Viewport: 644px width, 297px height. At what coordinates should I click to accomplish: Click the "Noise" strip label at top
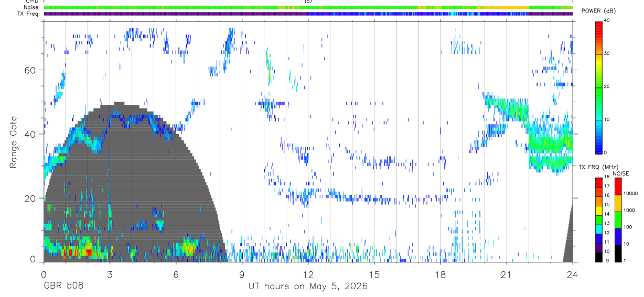pyautogui.click(x=31, y=7)
